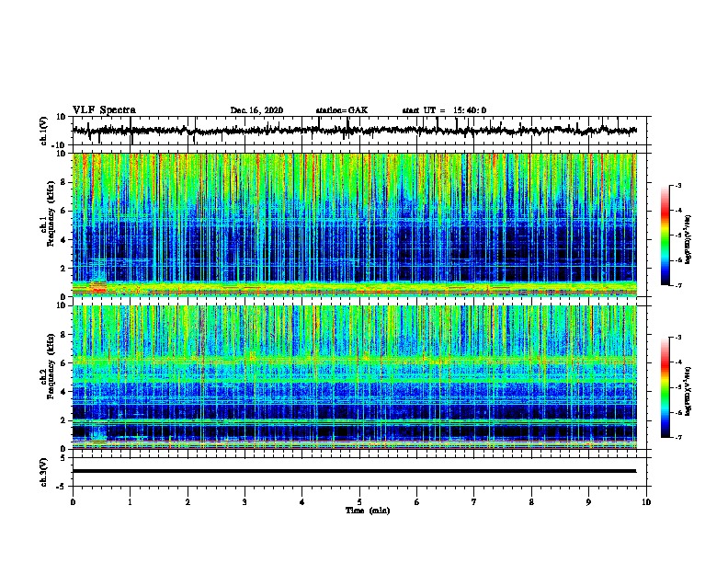The image size is (728, 563).
Task: Click the time axis tick label '6'
Action: (417, 502)
